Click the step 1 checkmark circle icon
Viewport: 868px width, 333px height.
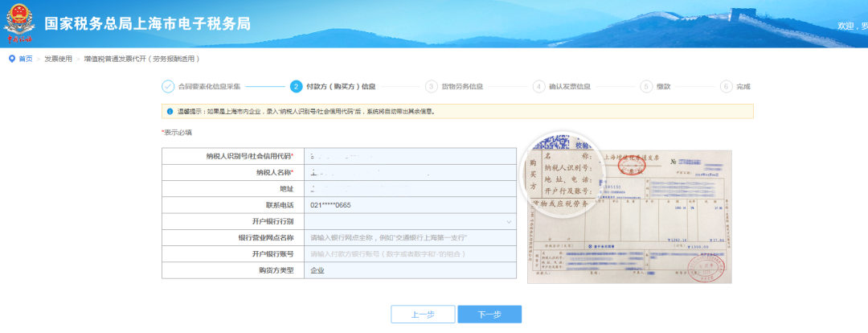168,86
